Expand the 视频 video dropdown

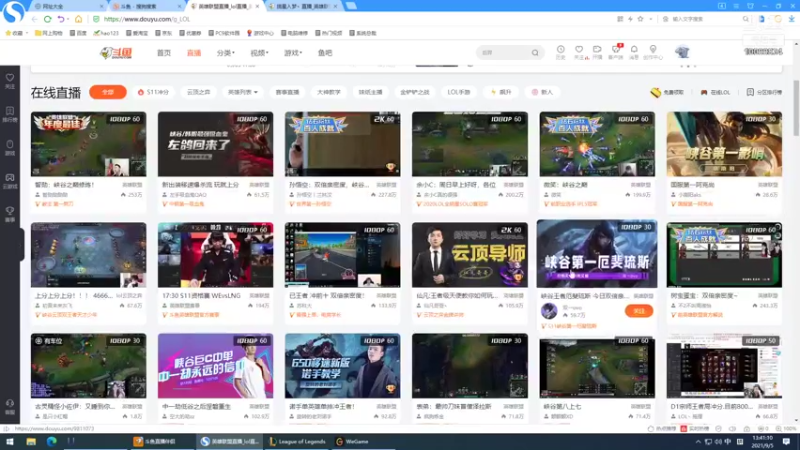pyautogui.click(x=259, y=53)
